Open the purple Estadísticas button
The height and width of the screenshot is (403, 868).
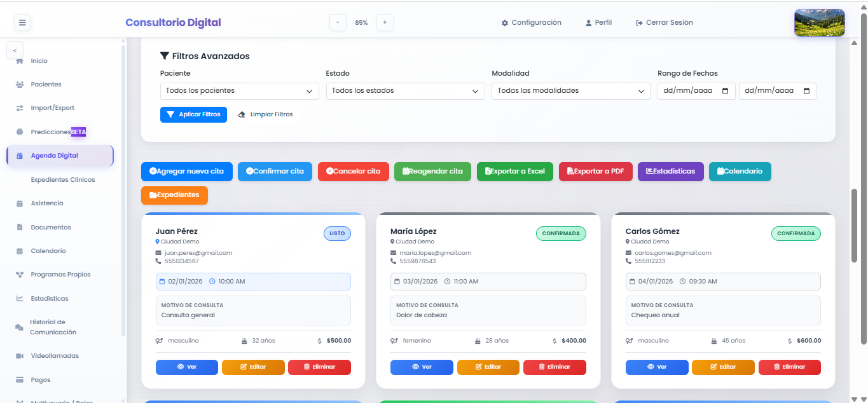point(671,172)
